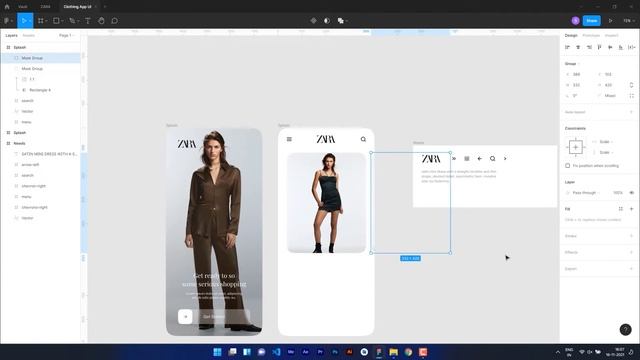Open the Group type dropdown
The image size is (640, 360).
tap(572, 64)
